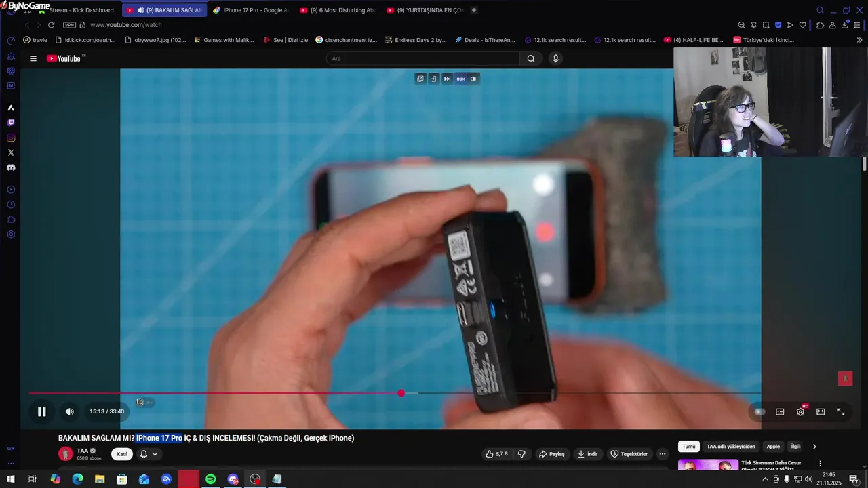Image resolution: width=868 pixels, height=488 pixels.
Task: Open Discord in Opera sidebar
Action: point(11,167)
